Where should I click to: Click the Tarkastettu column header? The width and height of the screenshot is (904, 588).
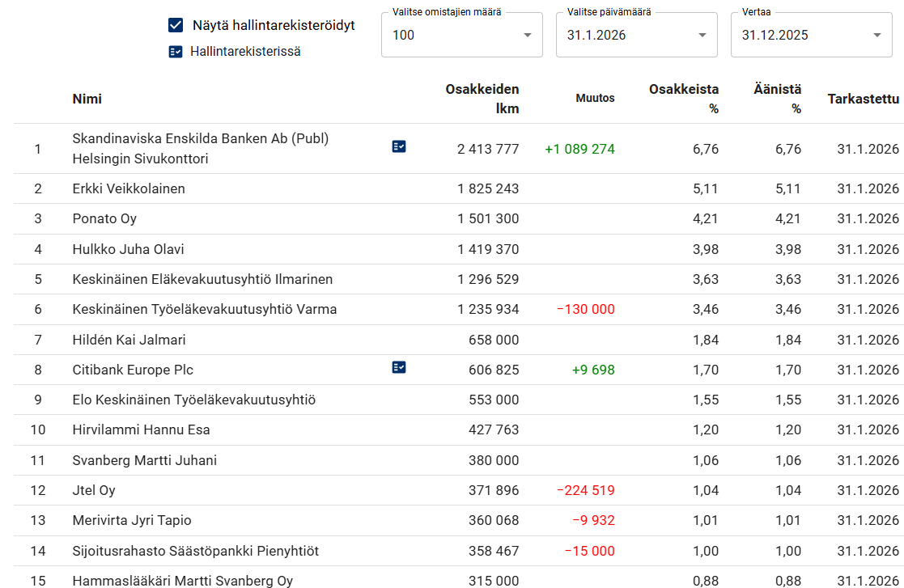863,99
